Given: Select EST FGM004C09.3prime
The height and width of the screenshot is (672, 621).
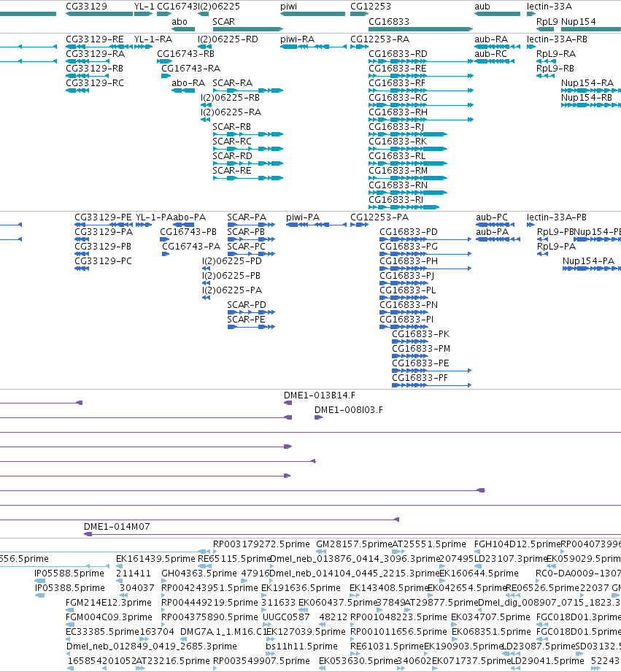Looking at the screenshot, I should coord(109,617).
